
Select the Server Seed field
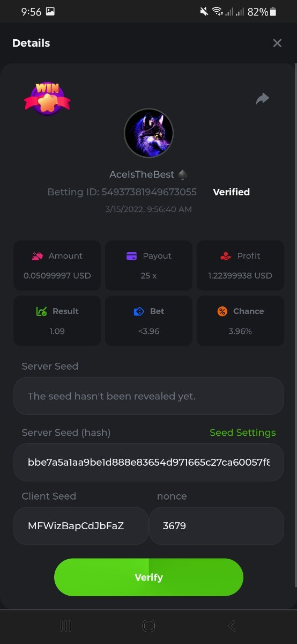(x=148, y=396)
